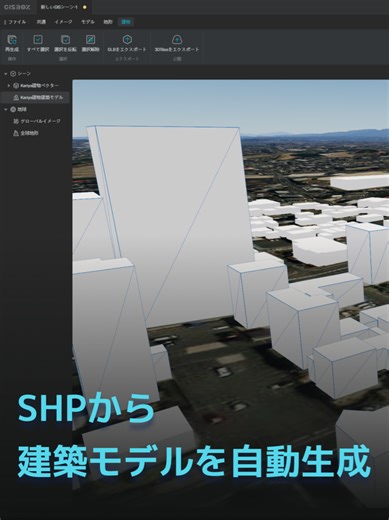Switch to the highlighted 建物 ribbon tab

(x=126, y=22)
